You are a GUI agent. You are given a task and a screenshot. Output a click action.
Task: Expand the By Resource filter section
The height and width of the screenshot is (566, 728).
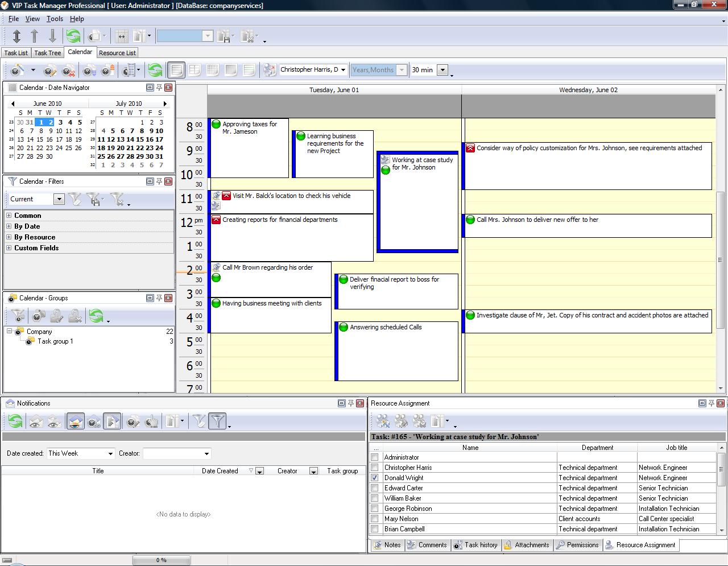point(9,237)
